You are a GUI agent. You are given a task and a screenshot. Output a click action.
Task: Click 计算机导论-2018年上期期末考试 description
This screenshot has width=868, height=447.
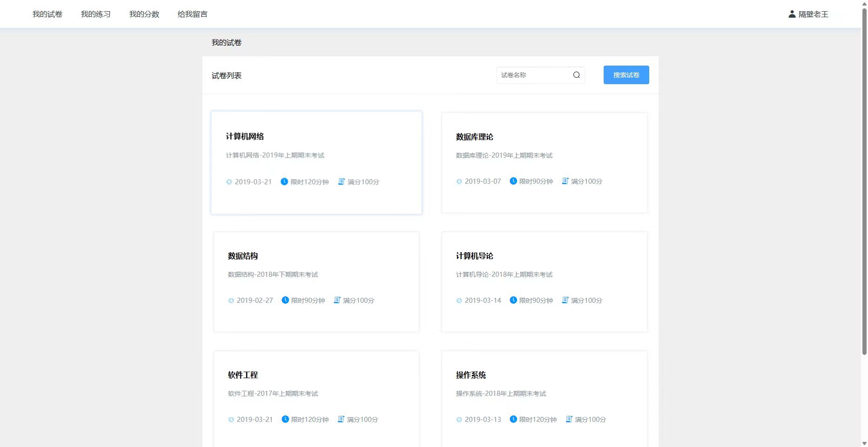coord(504,274)
